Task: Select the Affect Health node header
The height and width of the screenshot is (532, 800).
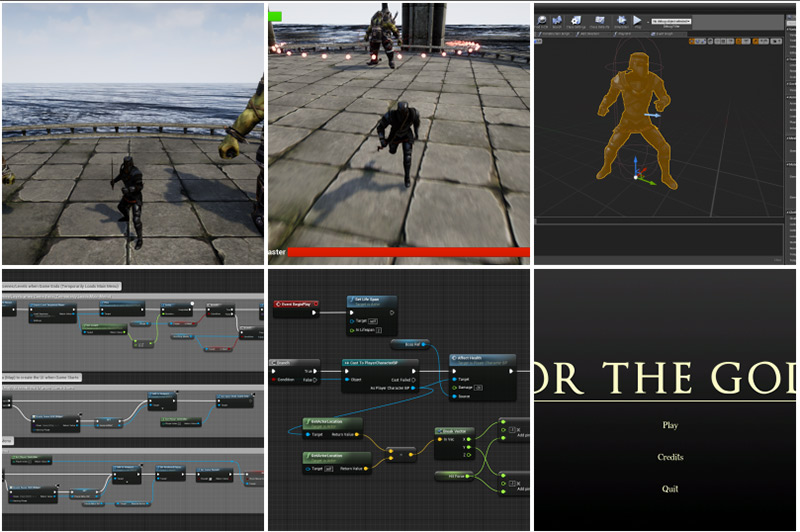Action: tap(482, 360)
